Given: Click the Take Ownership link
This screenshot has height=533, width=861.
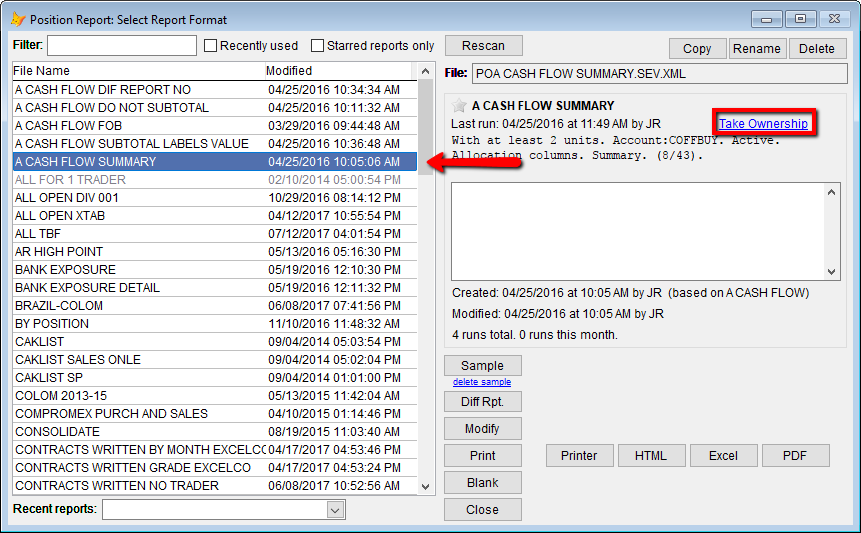Looking at the screenshot, I should click(763, 124).
